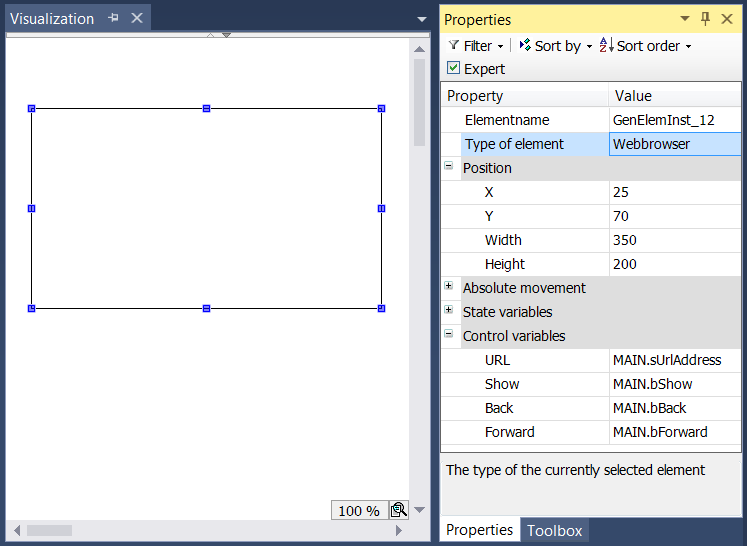Click the horizontal scrollbar left arrow
Screen dimensions: 747x546
17,530
